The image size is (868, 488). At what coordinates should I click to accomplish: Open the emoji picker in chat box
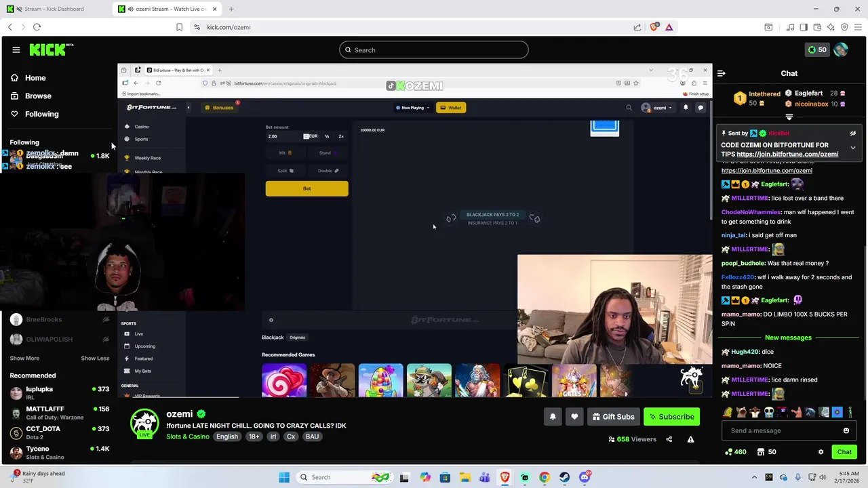(846, 430)
